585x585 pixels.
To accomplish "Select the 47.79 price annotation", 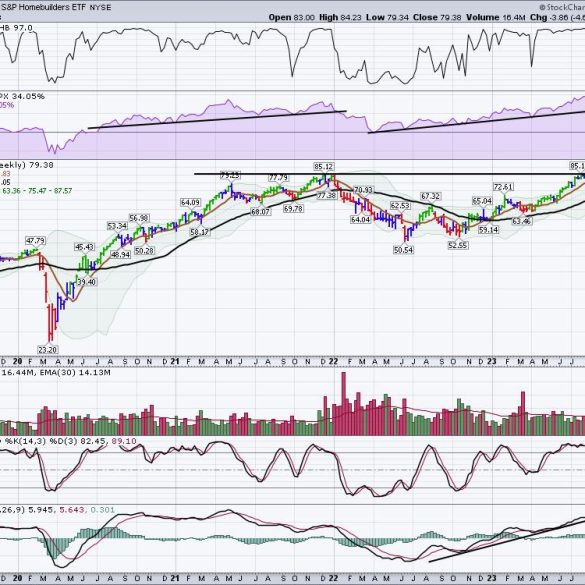I will click(x=35, y=240).
